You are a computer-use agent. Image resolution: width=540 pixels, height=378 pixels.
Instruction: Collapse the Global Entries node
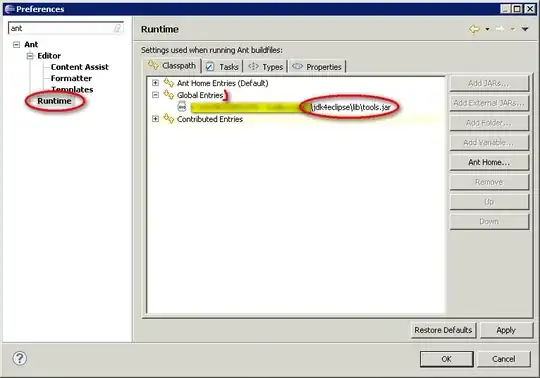[x=155, y=95]
